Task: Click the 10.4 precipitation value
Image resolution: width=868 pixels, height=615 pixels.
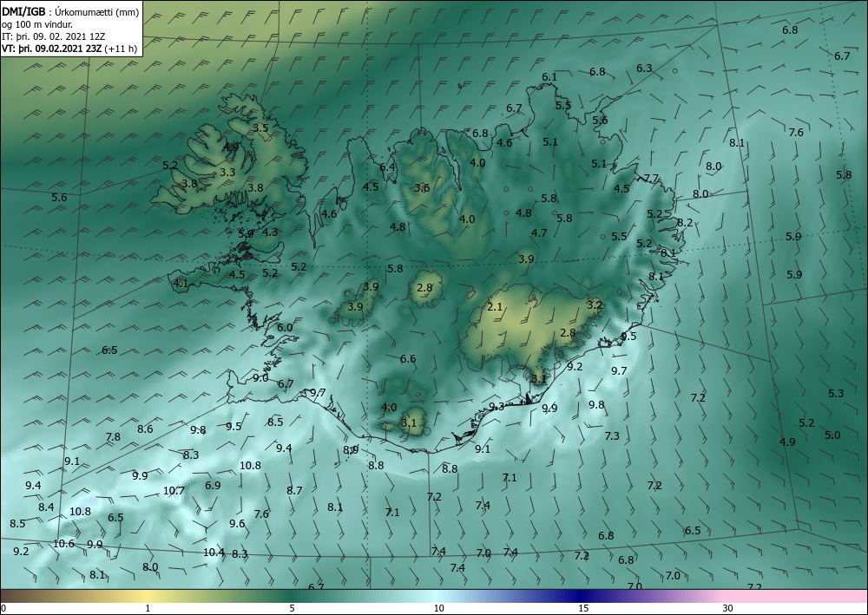Action: (x=214, y=552)
